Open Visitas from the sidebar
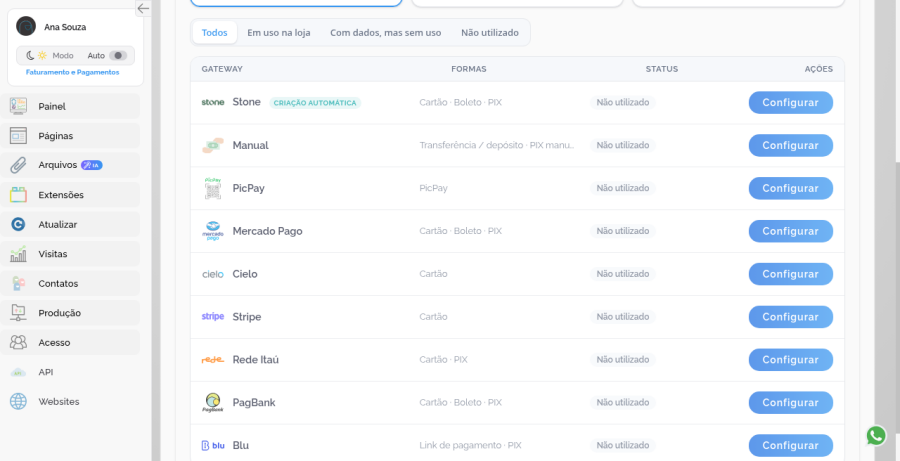Screen dimensions: 900x461 pos(70,254)
